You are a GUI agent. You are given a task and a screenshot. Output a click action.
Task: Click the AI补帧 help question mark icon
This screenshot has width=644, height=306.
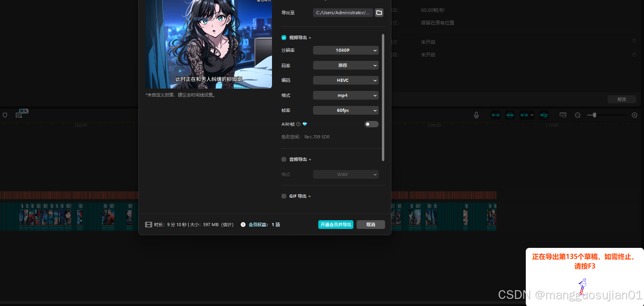coord(298,124)
